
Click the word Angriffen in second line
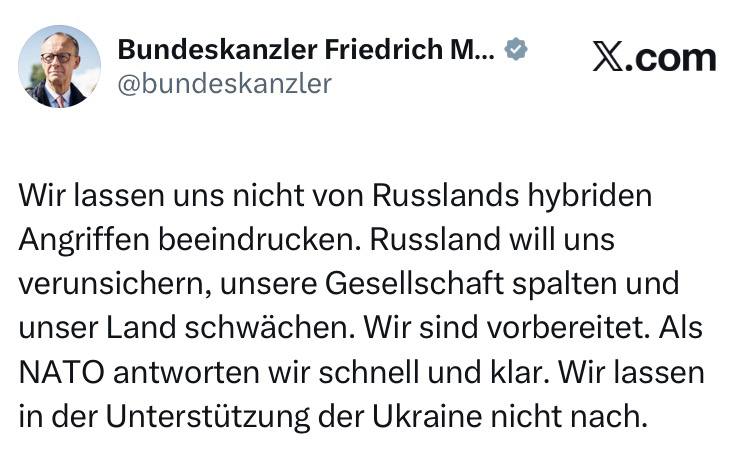(84, 240)
